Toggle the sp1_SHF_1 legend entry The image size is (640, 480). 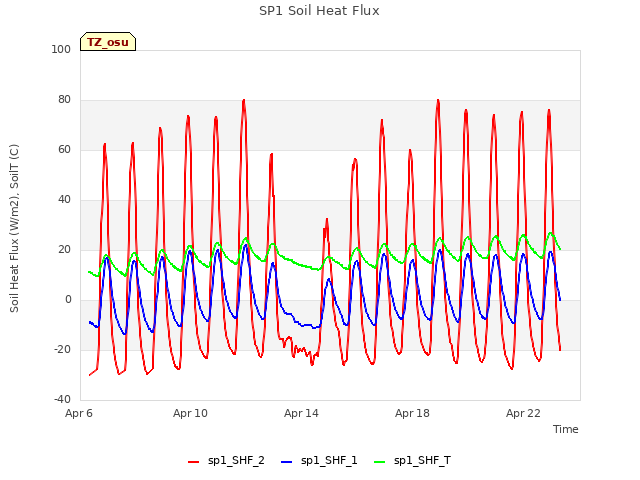point(319,461)
